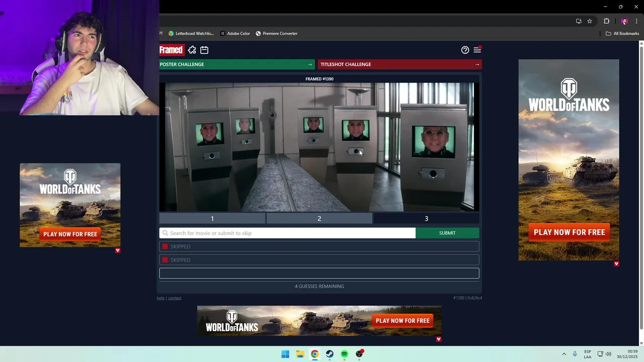Image resolution: width=644 pixels, height=362 pixels.
Task: Click ad badge icon on right banner
Action: [x=616, y=263]
